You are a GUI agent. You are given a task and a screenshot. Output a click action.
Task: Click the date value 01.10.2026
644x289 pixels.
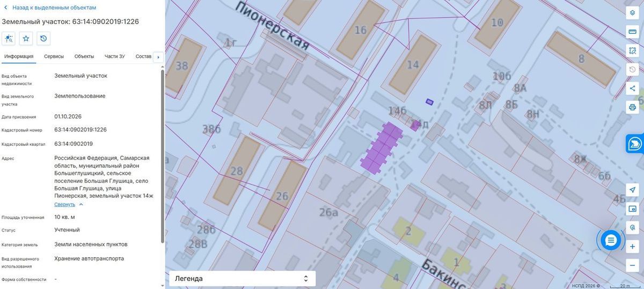tap(68, 116)
